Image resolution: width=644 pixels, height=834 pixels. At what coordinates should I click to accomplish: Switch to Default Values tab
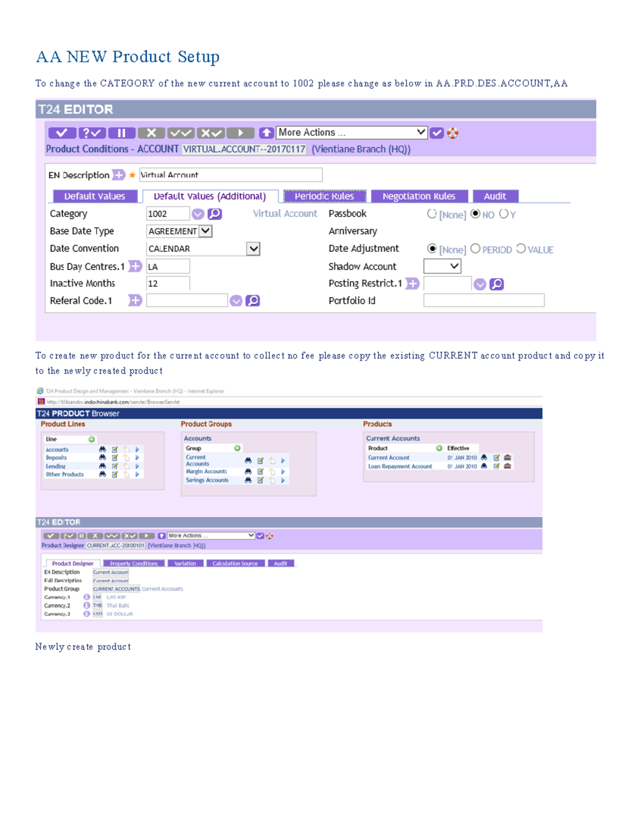(x=95, y=196)
